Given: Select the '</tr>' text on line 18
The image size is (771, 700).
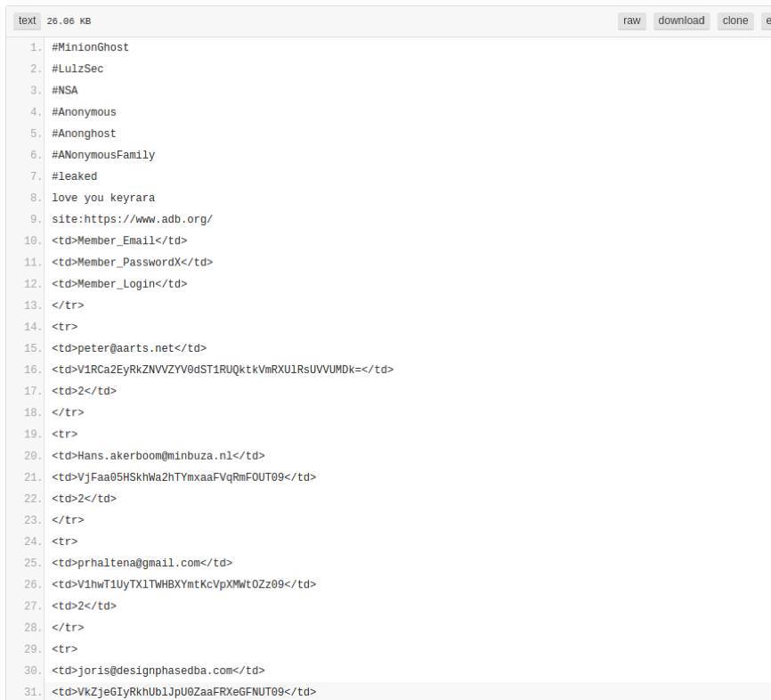Looking at the screenshot, I should pos(68,412).
